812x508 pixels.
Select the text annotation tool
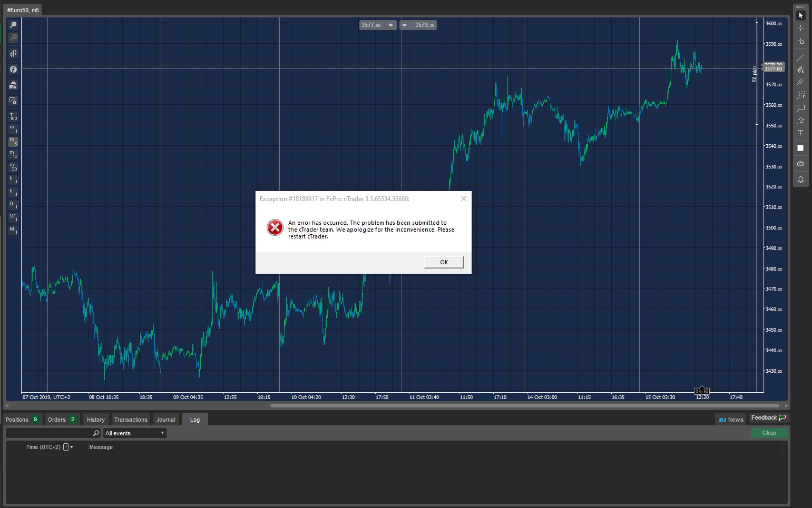[x=800, y=133]
